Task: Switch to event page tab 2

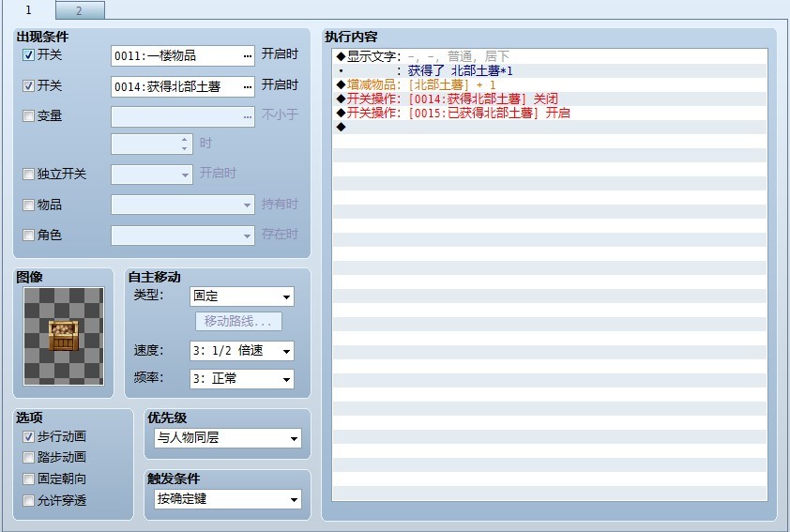Action: click(80, 10)
